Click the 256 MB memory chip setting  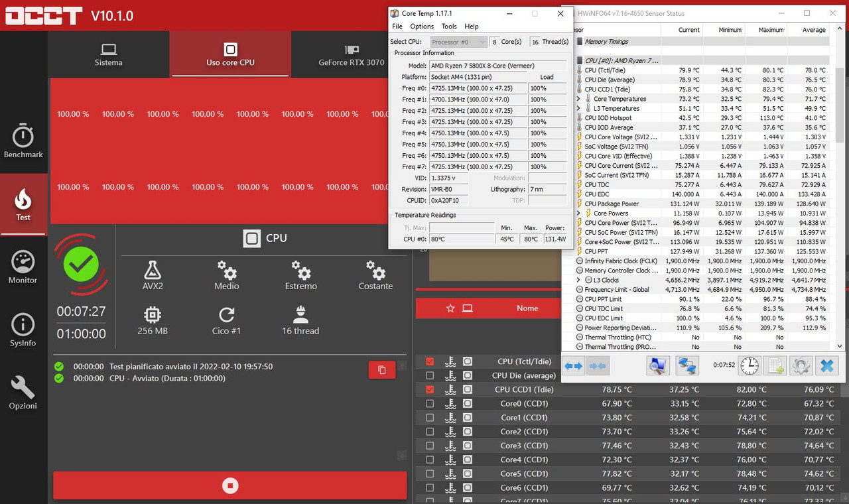(153, 320)
